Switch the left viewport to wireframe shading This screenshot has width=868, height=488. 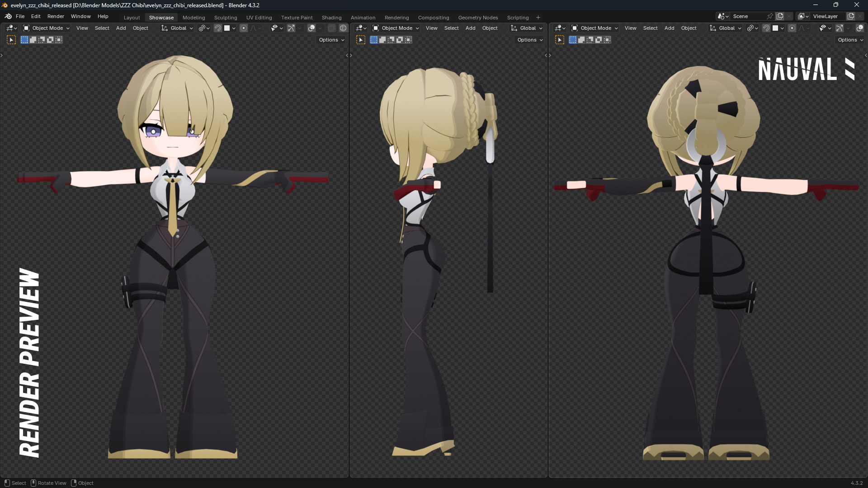coord(343,28)
